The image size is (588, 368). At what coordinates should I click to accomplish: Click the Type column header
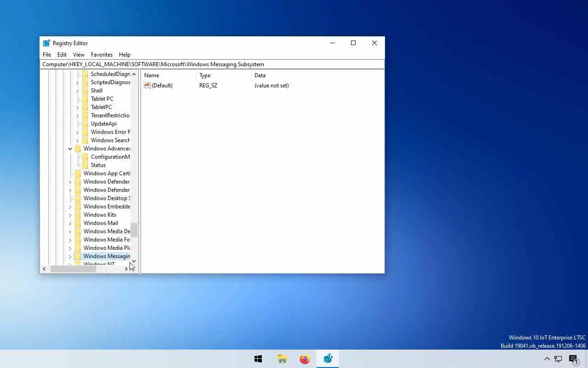(x=224, y=75)
